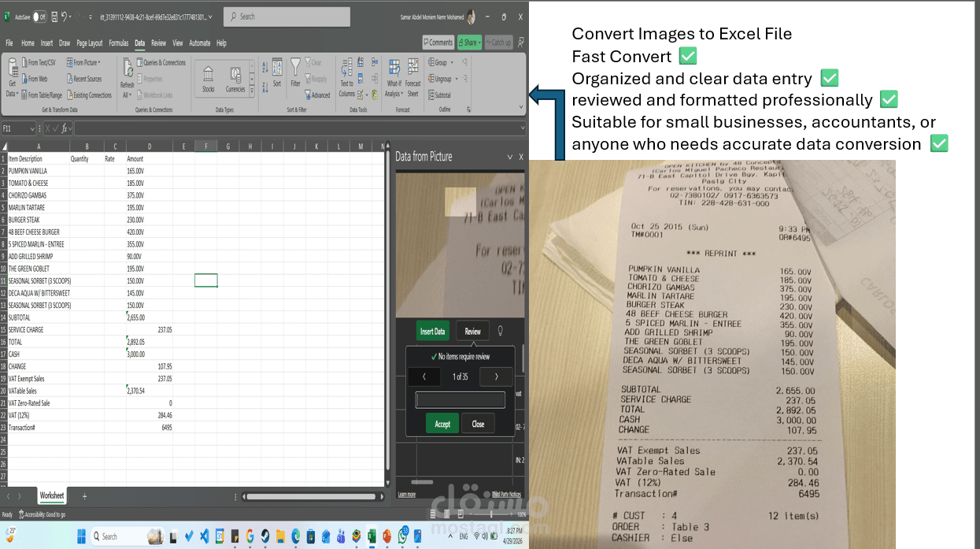Open WhatsApp from the taskbar
This screenshot has width=980, height=549.
point(402,536)
